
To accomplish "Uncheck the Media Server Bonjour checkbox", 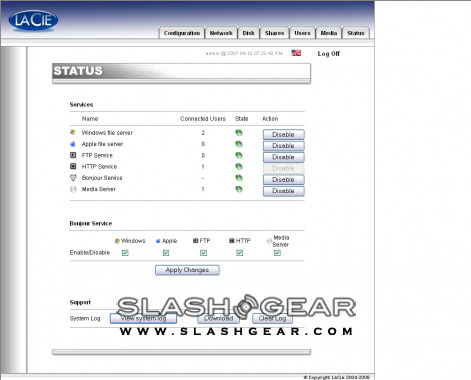I will tap(277, 253).
